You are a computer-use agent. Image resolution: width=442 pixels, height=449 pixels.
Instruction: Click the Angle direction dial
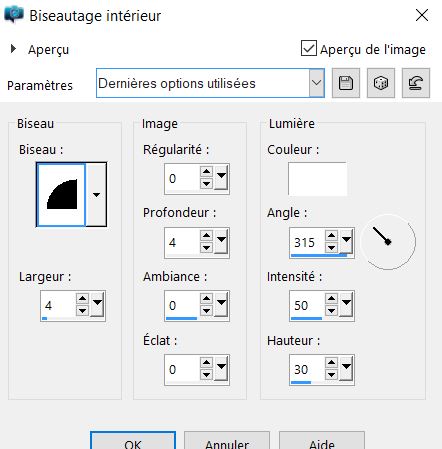(388, 241)
